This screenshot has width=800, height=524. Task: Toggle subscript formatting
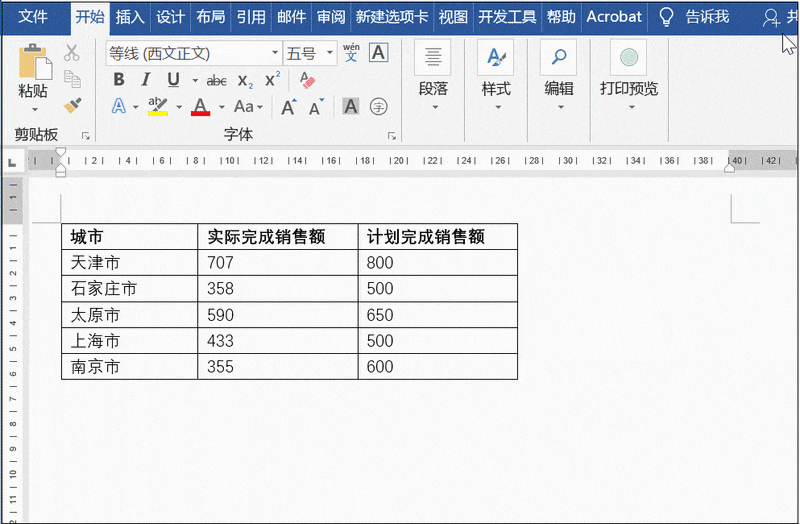[x=245, y=81]
